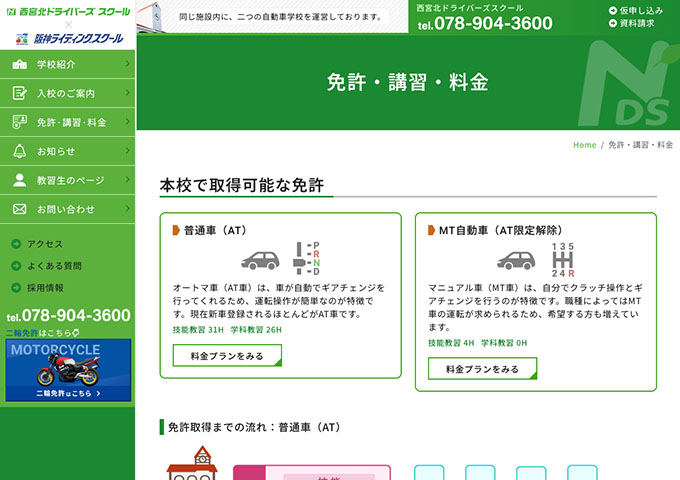The width and height of the screenshot is (680, 480).
Task: Click the 学科教習 0H text
Action: [x=504, y=343]
